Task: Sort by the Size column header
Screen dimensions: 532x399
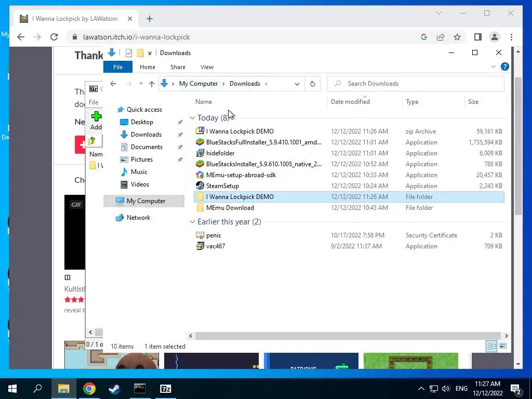Action: pyautogui.click(x=473, y=102)
